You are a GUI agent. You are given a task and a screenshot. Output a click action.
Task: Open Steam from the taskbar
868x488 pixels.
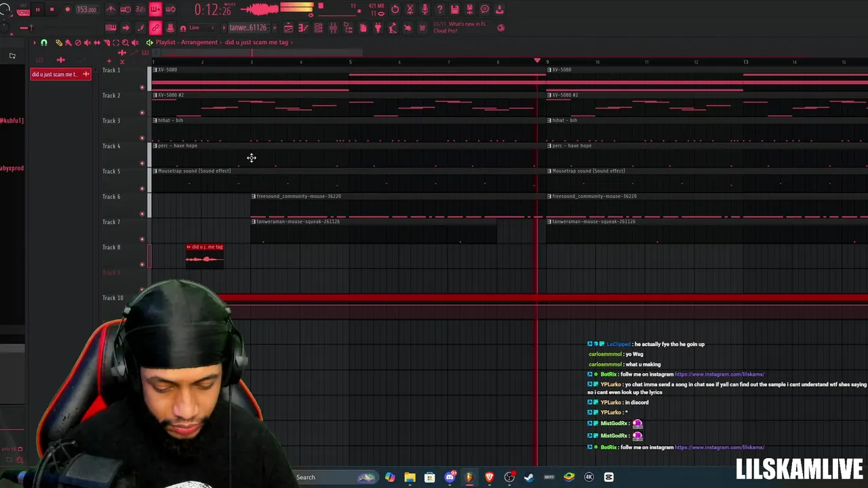[x=529, y=477]
